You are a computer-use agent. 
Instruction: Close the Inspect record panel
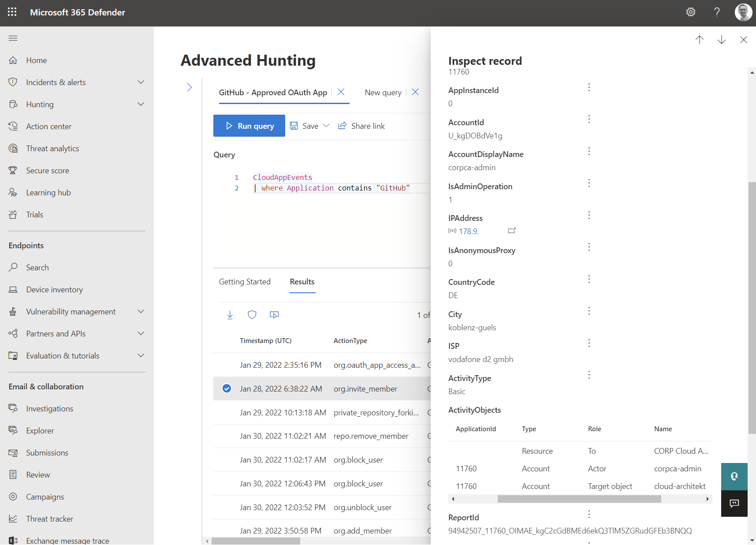744,40
